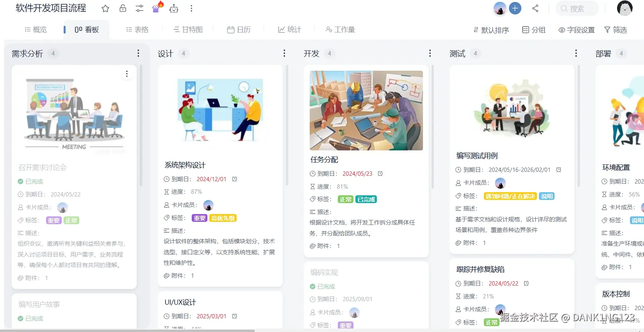Viewport: 644px width, 332px height.
Task: Switch to the 概览 tab
Action: click(36, 29)
